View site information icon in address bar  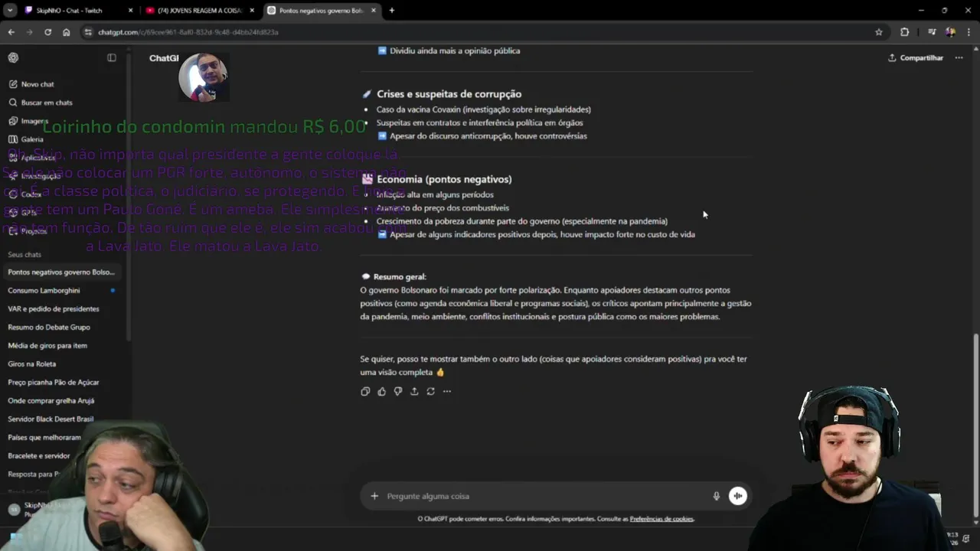[x=88, y=32]
